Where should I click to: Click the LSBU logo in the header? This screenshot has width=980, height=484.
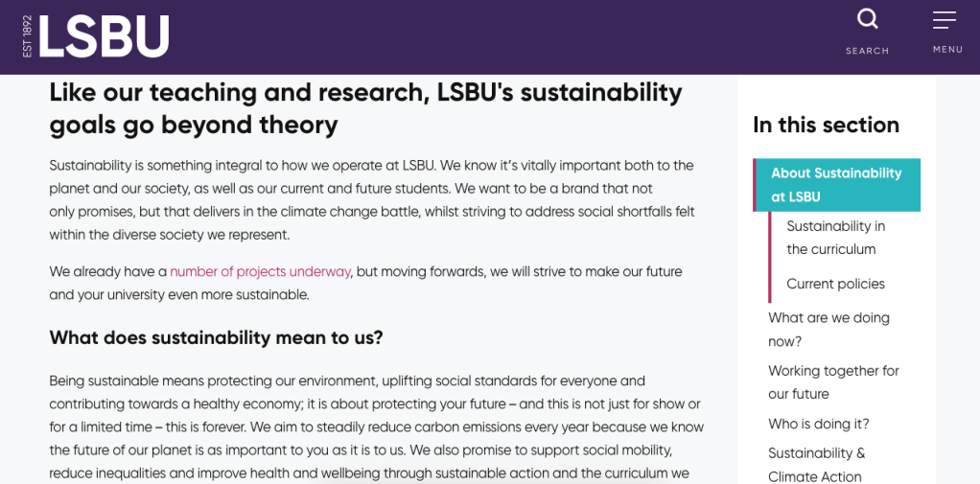pos(103,36)
